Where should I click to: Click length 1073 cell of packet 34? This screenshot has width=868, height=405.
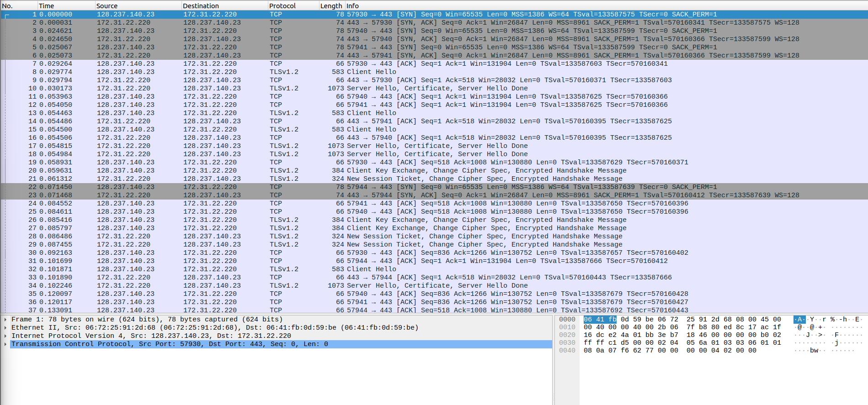pyautogui.click(x=336, y=286)
